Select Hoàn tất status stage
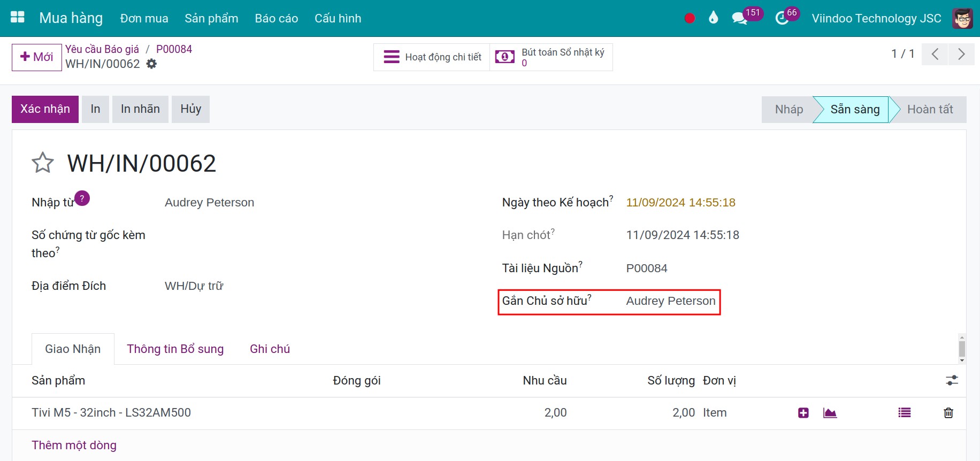This screenshot has width=980, height=461. 930,109
